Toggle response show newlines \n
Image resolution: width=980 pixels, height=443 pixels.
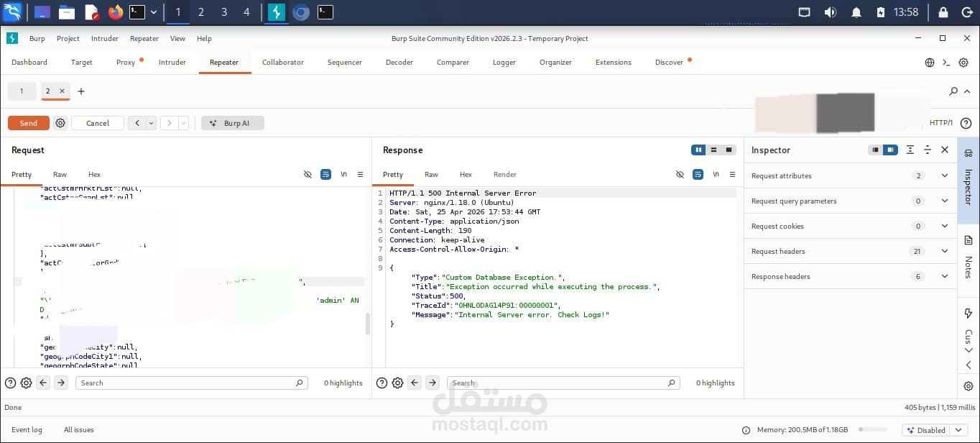click(716, 174)
